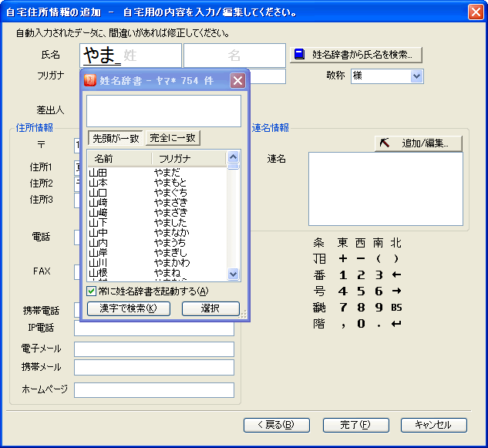Click the 漢字で検索 button
488x448 pixels.
click(128, 308)
